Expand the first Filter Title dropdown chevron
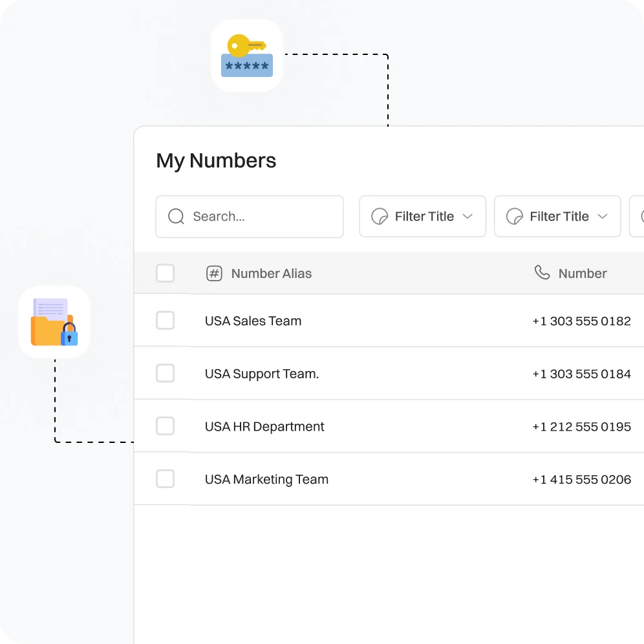The height and width of the screenshot is (644, 644). pos(467,217)
